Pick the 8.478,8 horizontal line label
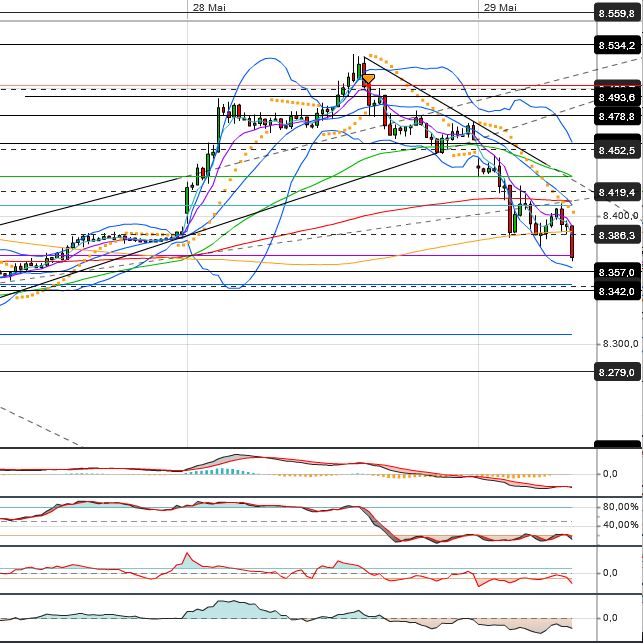Viewport: 643px width, 643px height. click(617, 116)
